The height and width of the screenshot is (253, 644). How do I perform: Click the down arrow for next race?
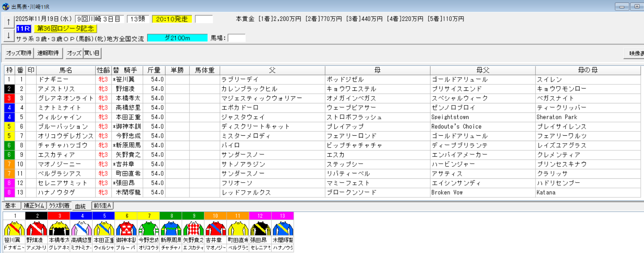pyautogui.click(x=9, y=36)
